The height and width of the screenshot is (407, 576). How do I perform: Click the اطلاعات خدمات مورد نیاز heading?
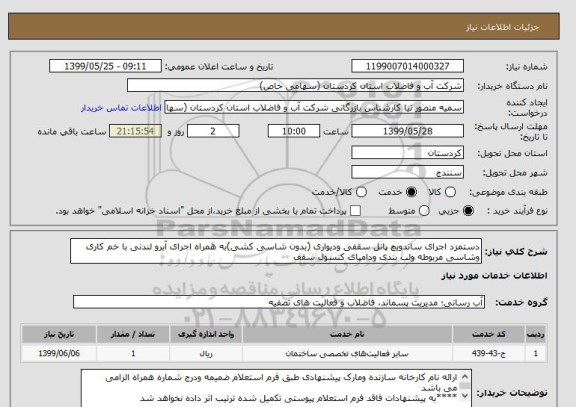pos(494,276)
